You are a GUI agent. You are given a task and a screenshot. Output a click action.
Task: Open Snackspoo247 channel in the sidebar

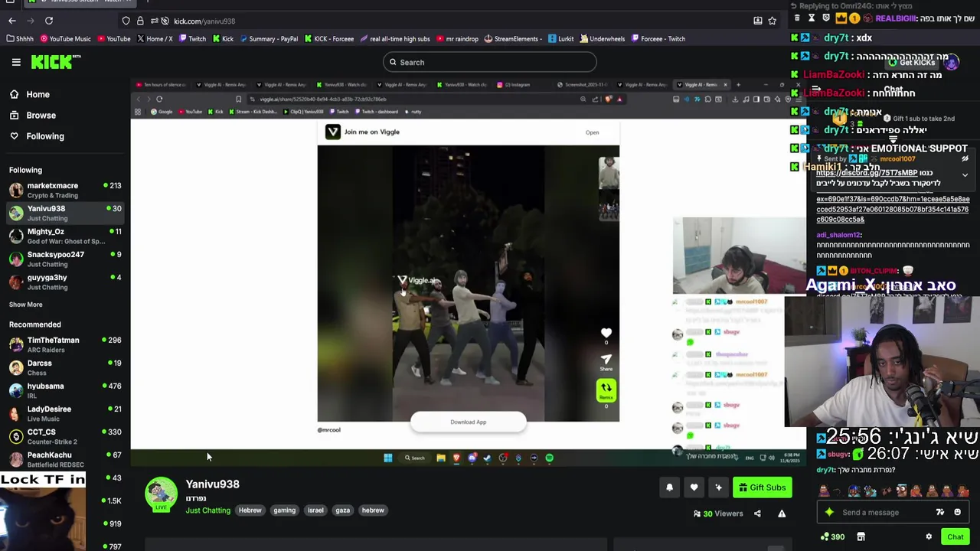pos(65,259)
